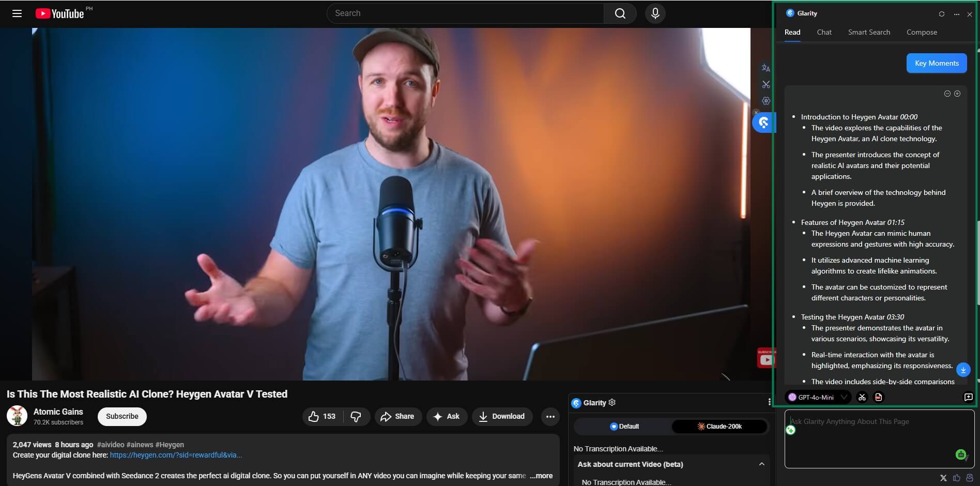
Task: Collapse the Ask about current Video section
Action: pos(761,464)
